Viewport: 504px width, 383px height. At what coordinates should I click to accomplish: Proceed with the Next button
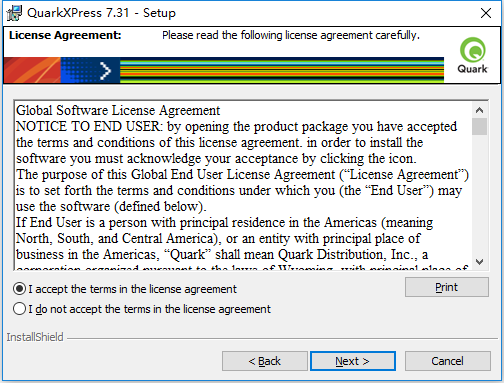pyautogui.click(x=353, y=361)
